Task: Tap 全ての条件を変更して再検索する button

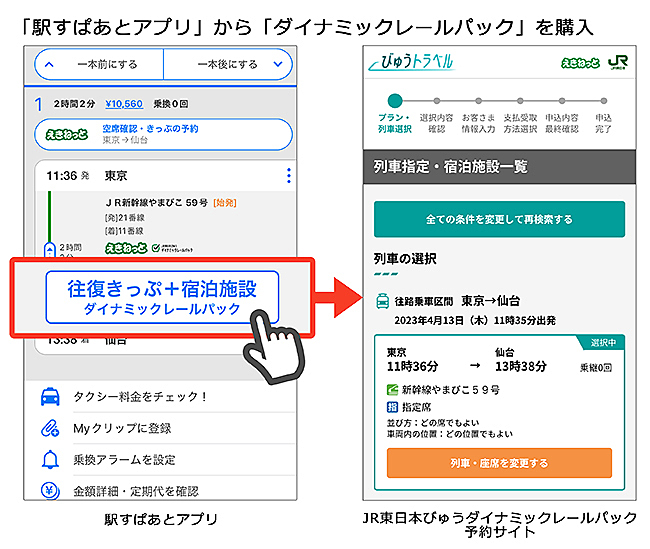Action: (x=499, y=219)
